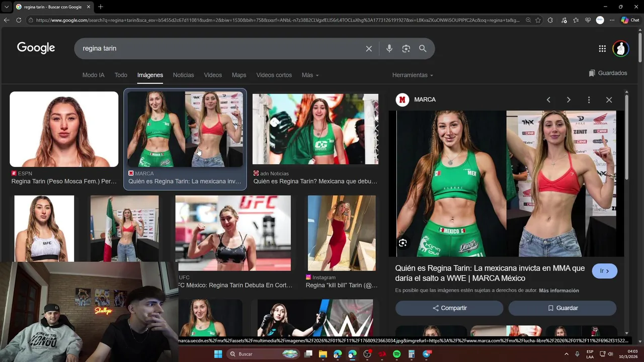Open Guardados saved items
Viewport: 644px width, 362px height.
pos(608,73)
